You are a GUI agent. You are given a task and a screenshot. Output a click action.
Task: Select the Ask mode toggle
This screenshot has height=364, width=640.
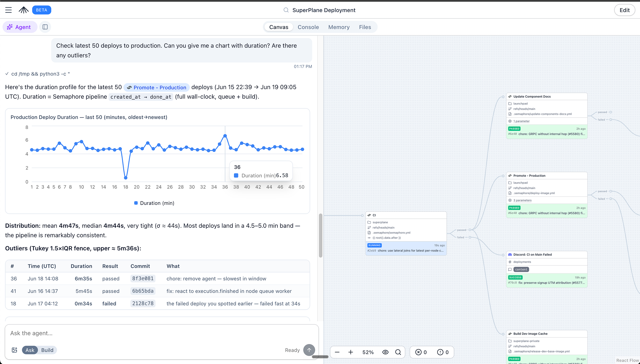(x=30, y=350)
